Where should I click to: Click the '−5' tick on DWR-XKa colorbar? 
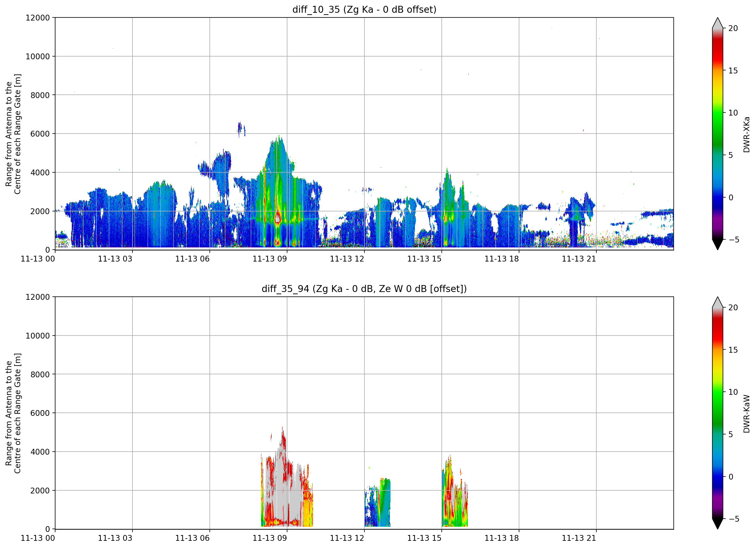click(733, 239)
